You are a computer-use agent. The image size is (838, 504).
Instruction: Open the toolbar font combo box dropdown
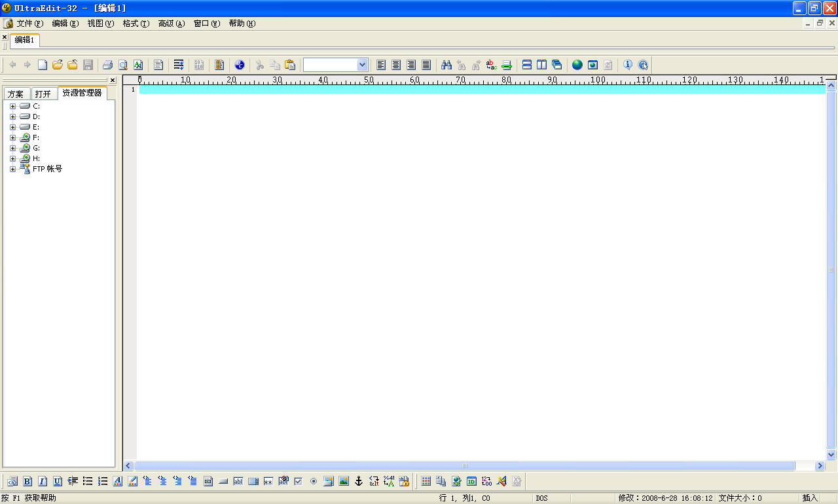(x=363, y=65)
